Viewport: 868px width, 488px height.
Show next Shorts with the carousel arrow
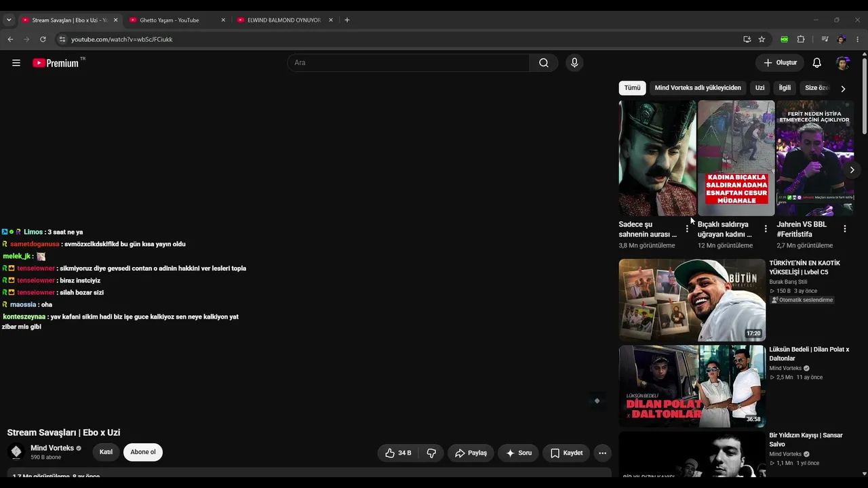click(x=852, y=169)
